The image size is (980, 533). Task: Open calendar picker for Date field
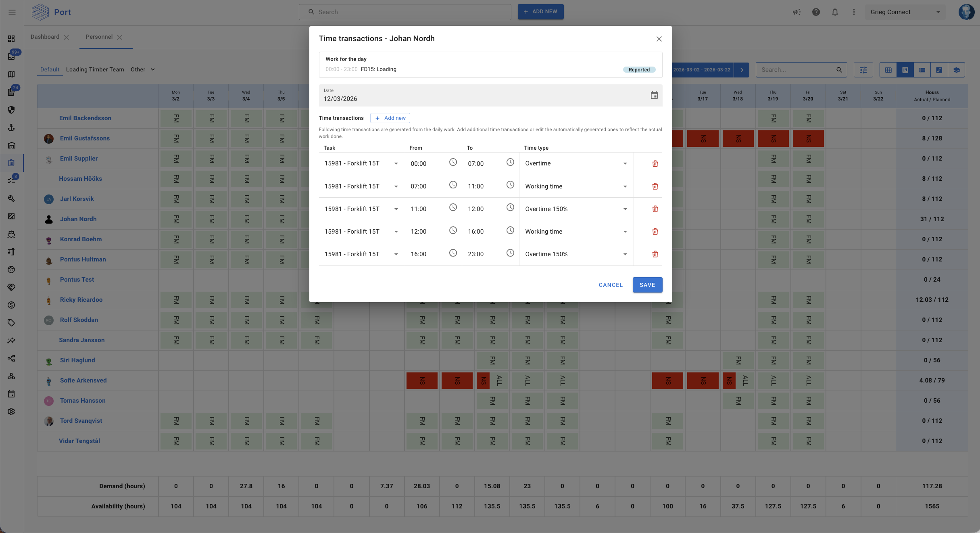click(x=654, y=95)
